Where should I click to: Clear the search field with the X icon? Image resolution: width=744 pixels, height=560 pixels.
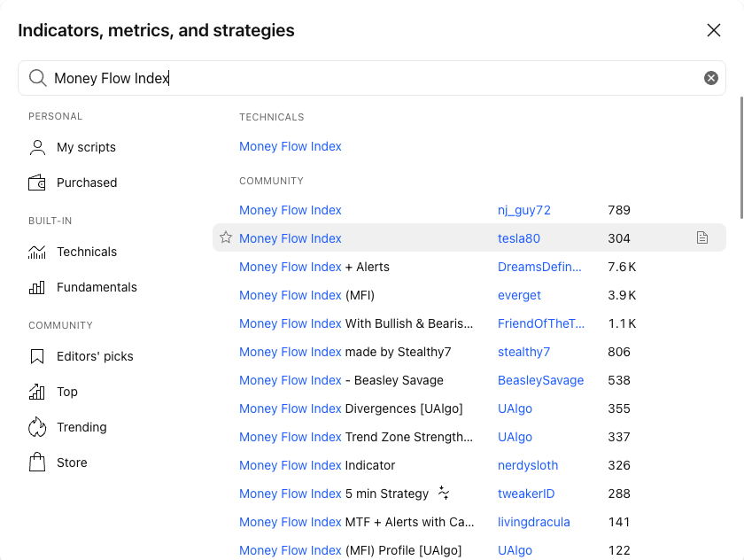(x=710, y=78)
